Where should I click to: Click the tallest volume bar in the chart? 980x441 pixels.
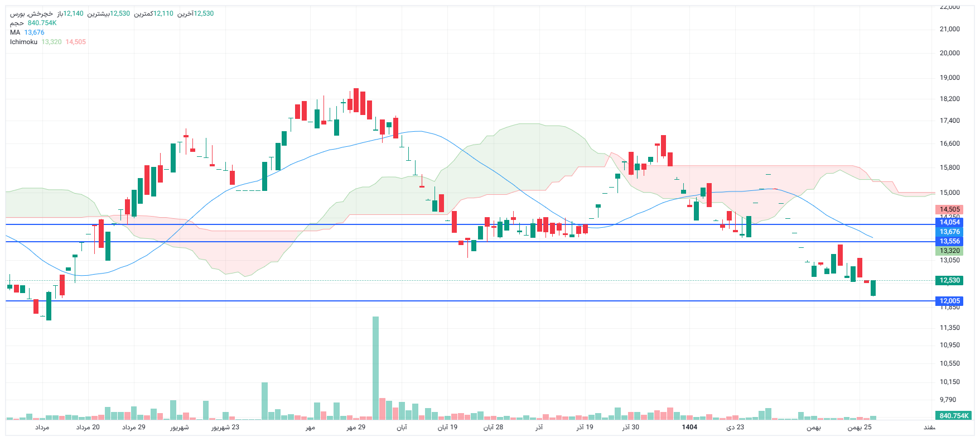coord(375,368)
